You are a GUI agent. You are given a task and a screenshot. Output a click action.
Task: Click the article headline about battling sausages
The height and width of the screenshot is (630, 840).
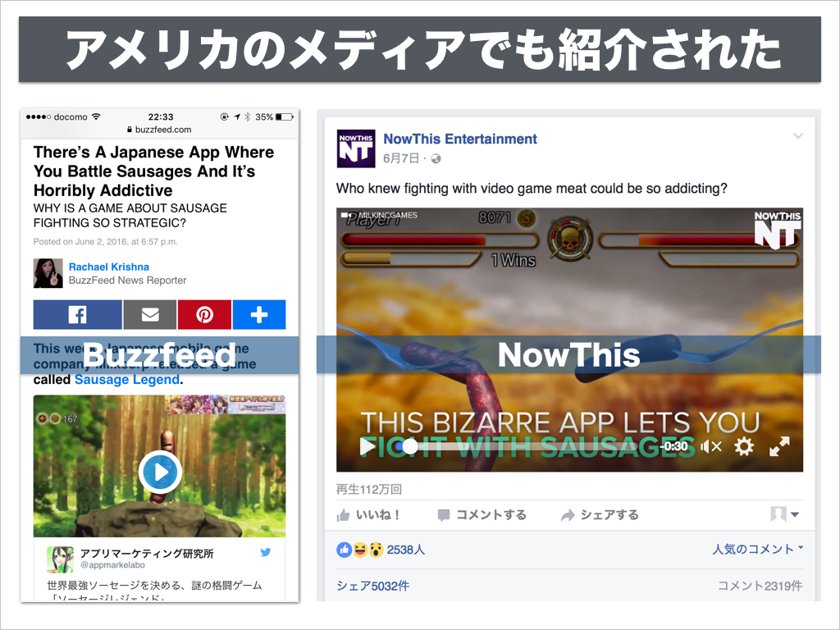point(153,171)
